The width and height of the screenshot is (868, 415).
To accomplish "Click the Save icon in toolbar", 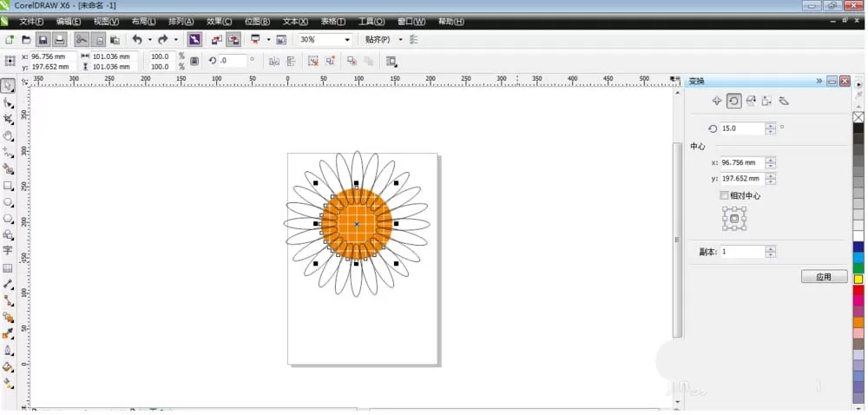I will click(x=43, y=40).
